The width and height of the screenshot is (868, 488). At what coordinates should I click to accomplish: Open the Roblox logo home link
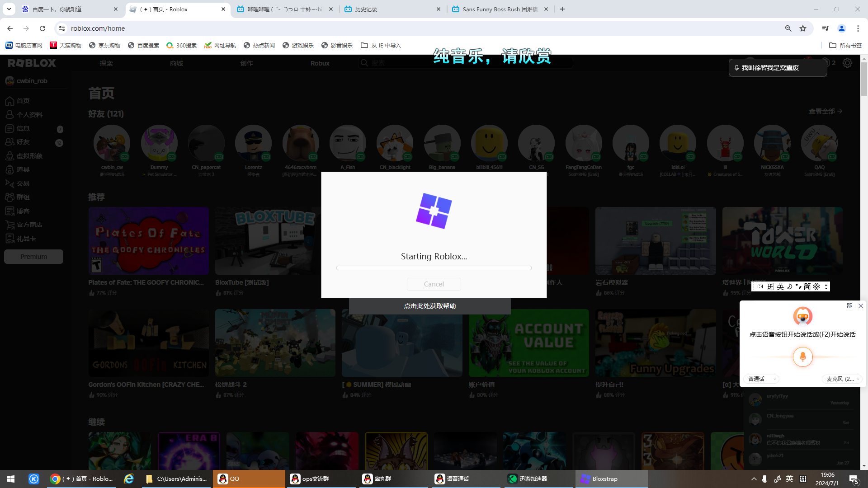(32, 63)
